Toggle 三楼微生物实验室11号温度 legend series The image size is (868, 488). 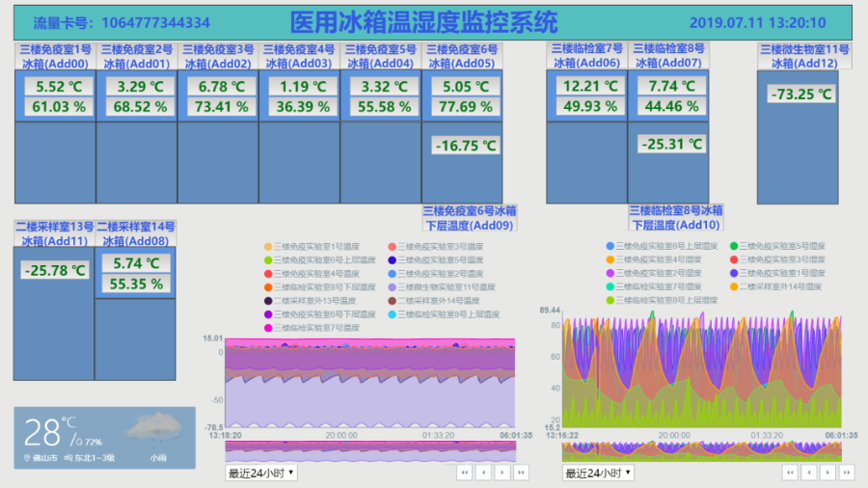[x=442, y=287]
